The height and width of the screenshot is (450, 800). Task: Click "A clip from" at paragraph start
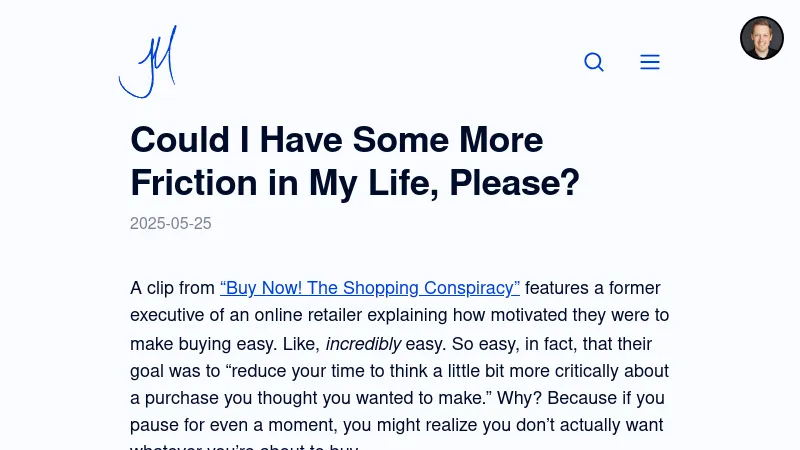(x=173, y=288)
